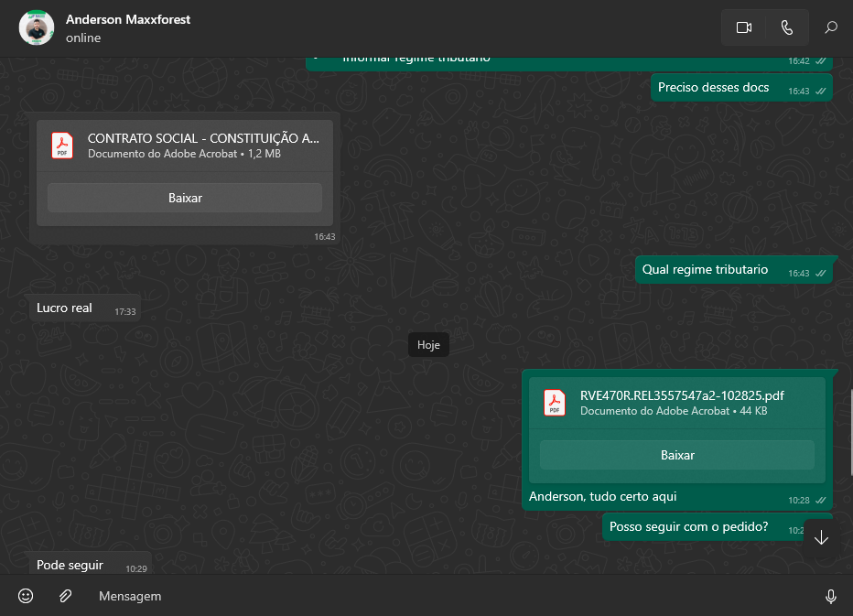
Task: Open contact info via Anderson Maxxforest name
Action: [x=128, y=19]
